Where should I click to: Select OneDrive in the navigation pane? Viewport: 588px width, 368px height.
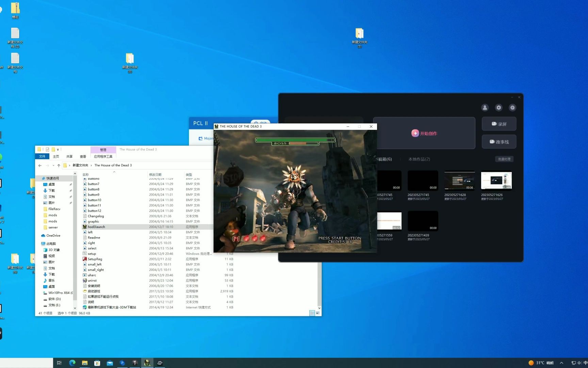53,235
